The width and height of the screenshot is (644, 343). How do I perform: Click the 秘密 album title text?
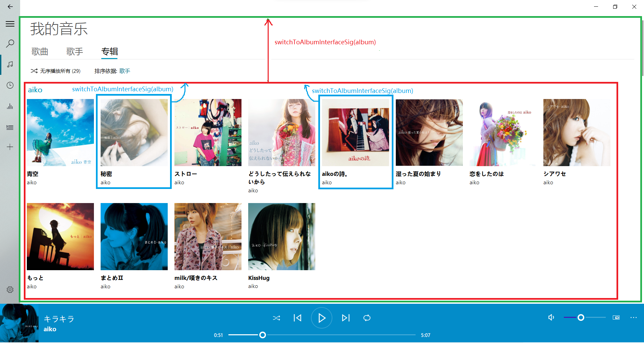point(106,174)
